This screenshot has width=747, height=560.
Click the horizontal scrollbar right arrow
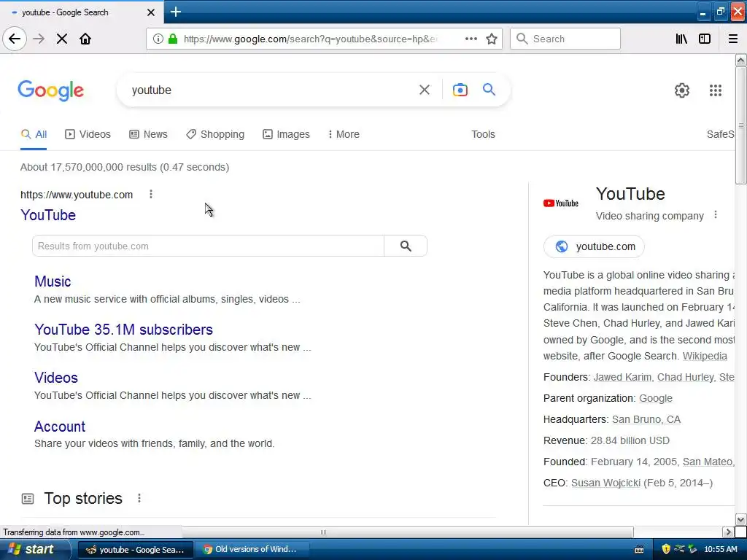point(728,532)
